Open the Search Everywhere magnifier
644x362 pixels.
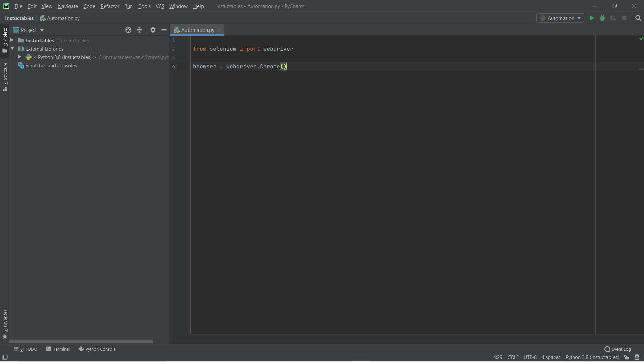(638, 18)
